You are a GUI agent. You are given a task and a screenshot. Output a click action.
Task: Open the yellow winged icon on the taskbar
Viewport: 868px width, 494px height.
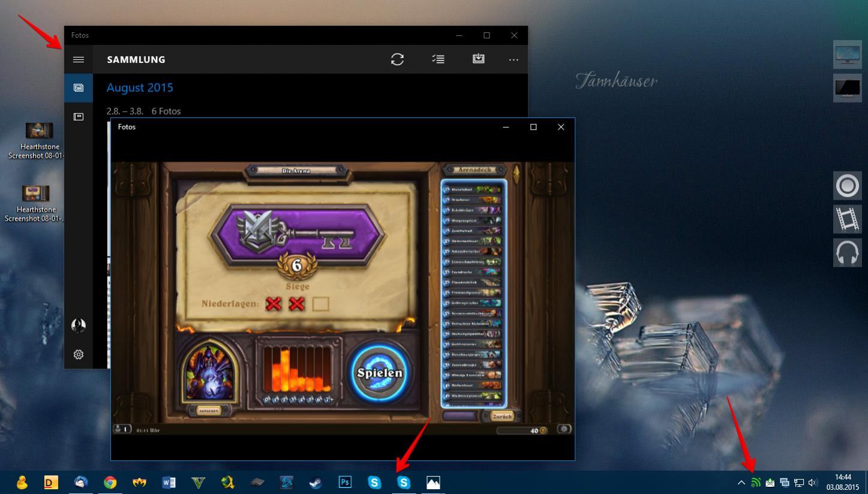tap(139, 482)
